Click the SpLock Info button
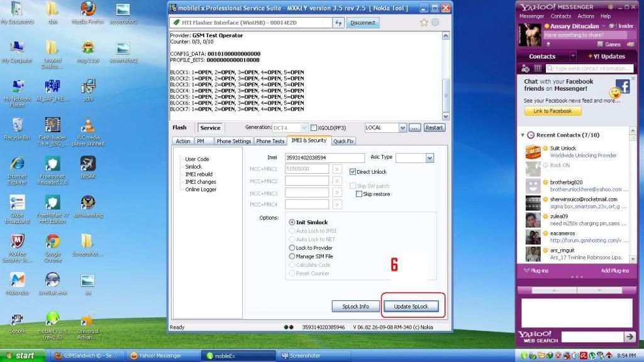The height and width of the screenshot is (362, 644). coord(356,307)
